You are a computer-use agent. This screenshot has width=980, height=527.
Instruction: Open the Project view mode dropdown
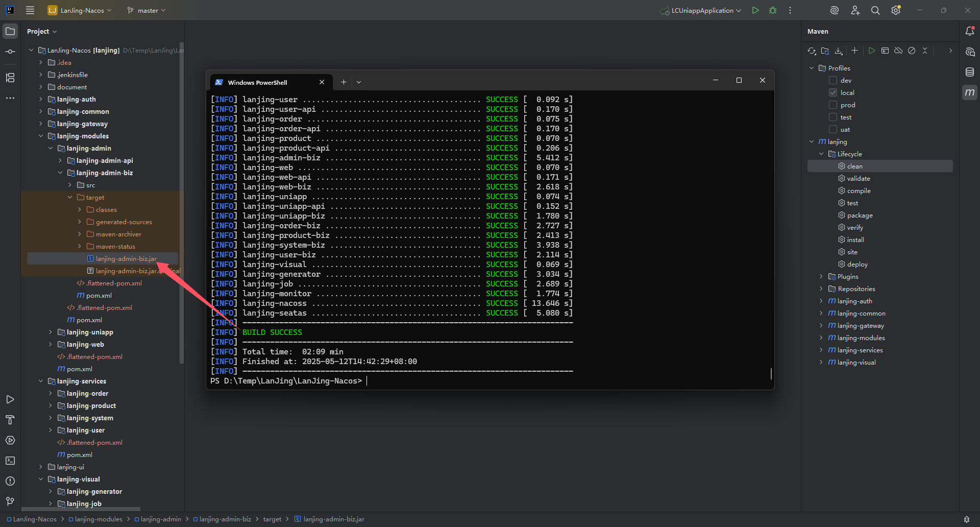[42, 31]
